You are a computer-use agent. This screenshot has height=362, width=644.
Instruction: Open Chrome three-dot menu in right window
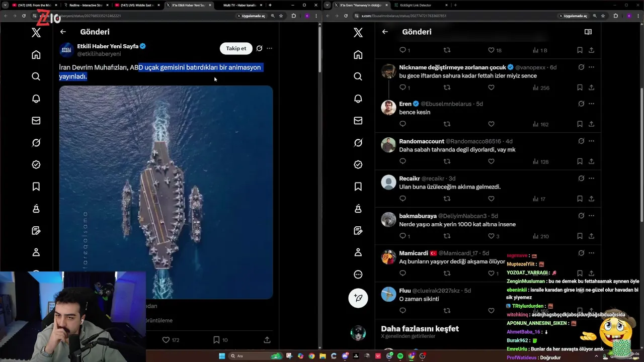[638, 16]
